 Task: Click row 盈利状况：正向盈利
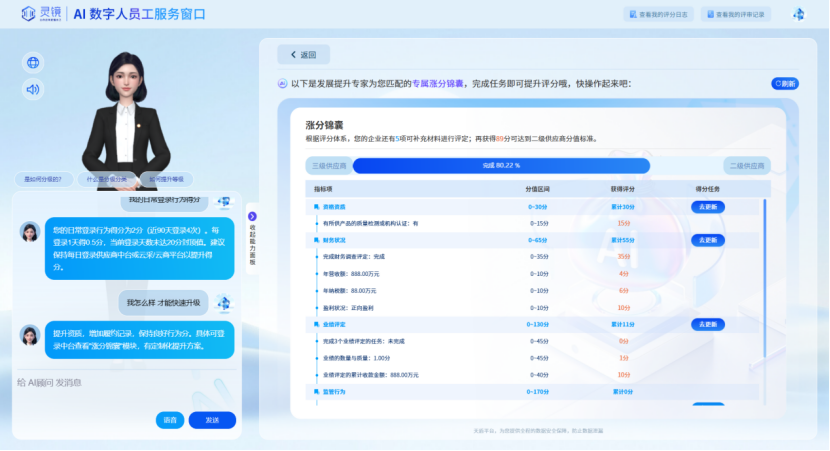[532, 308]
